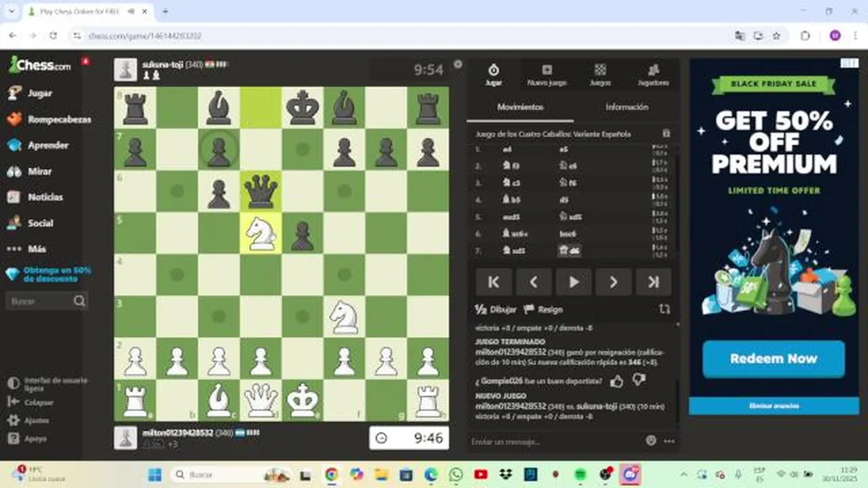Click Eliminar anuncios link
This screenshot has width=868, height=488.
coord(774,405)
